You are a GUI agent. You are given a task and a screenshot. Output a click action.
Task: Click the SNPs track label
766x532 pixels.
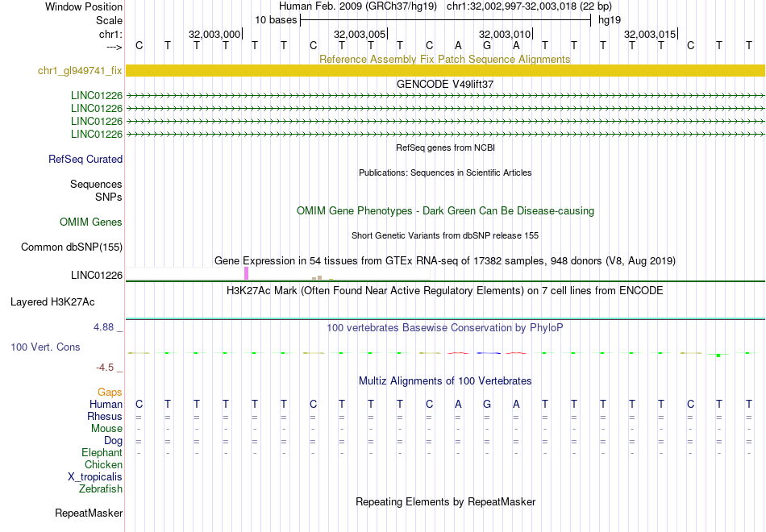(x=109, y=197)
